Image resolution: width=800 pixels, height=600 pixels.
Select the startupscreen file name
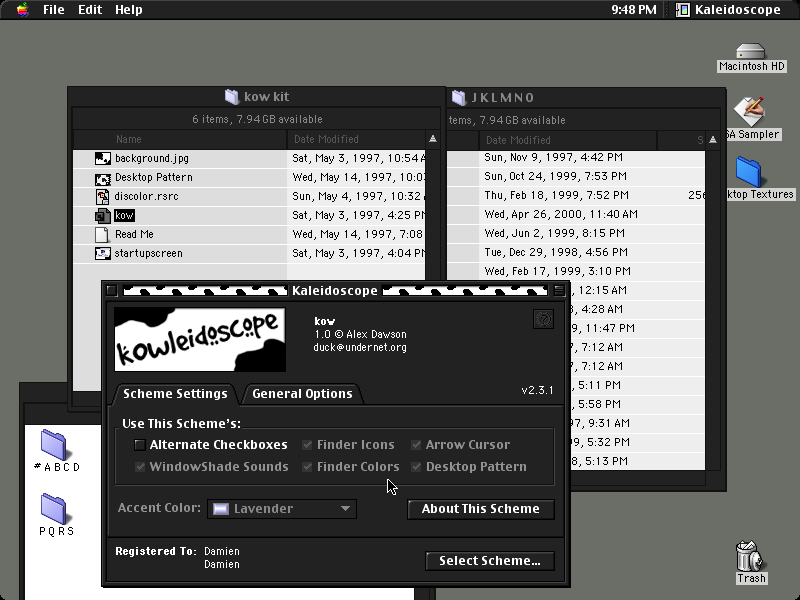pyautogui.click(x=148, y=253)
